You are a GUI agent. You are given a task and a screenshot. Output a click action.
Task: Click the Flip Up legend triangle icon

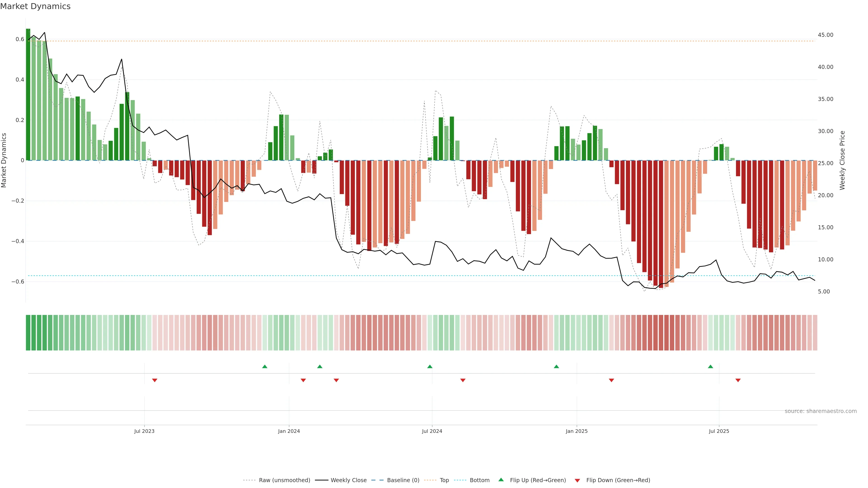pyautogui.click(x=501, y=480)
